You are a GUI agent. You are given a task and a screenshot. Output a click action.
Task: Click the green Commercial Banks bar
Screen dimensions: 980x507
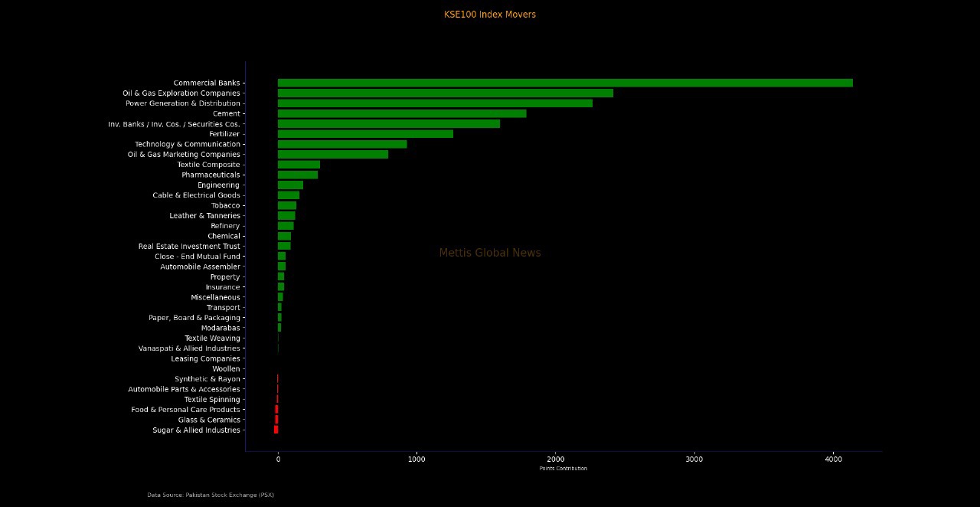(x=565, y=83)
